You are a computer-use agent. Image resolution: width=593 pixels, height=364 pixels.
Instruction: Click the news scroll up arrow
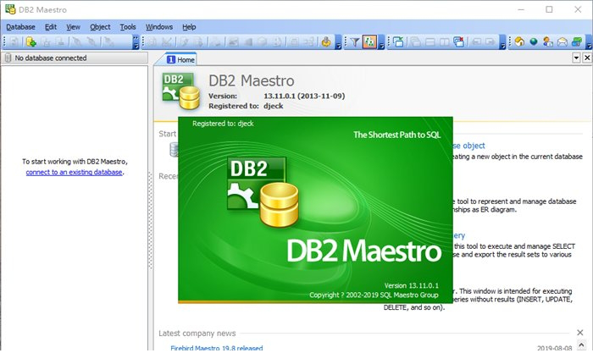pyautogui.click(x=581, y=345)
